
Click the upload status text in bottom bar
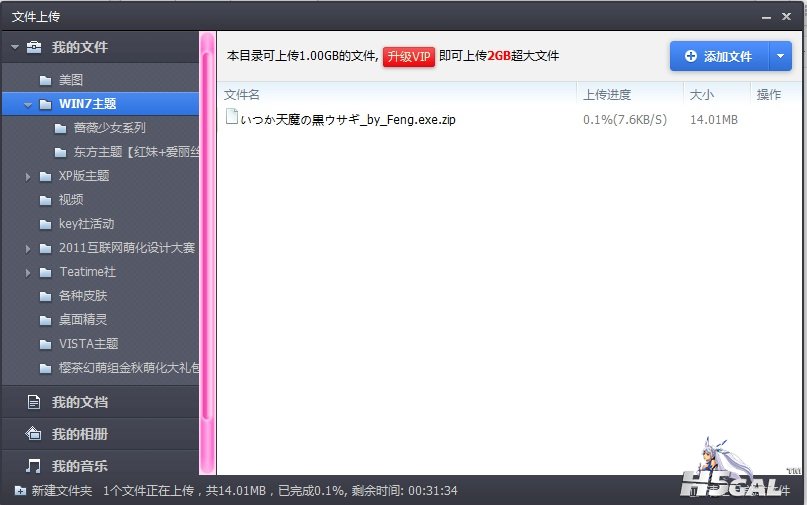pyautogui.click(x=280, y=491)
